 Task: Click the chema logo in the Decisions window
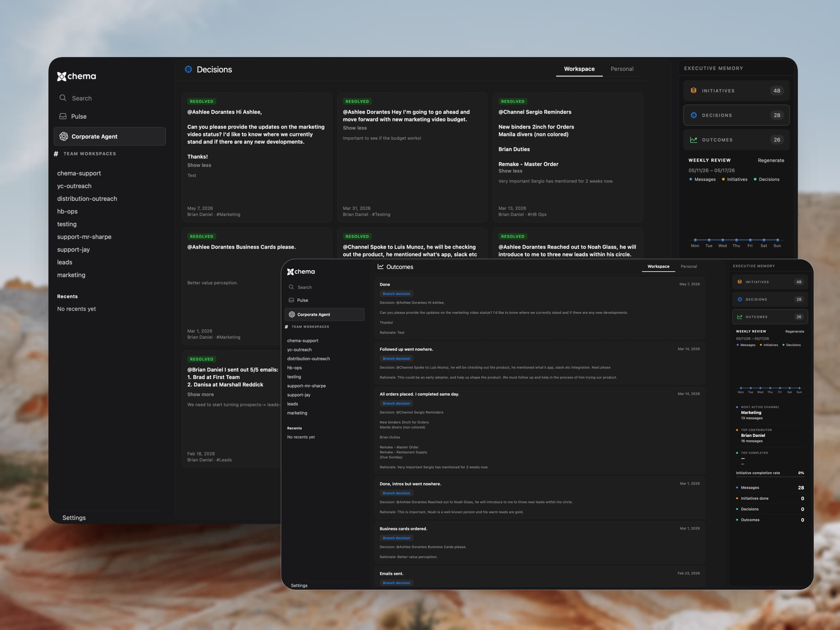76,76
